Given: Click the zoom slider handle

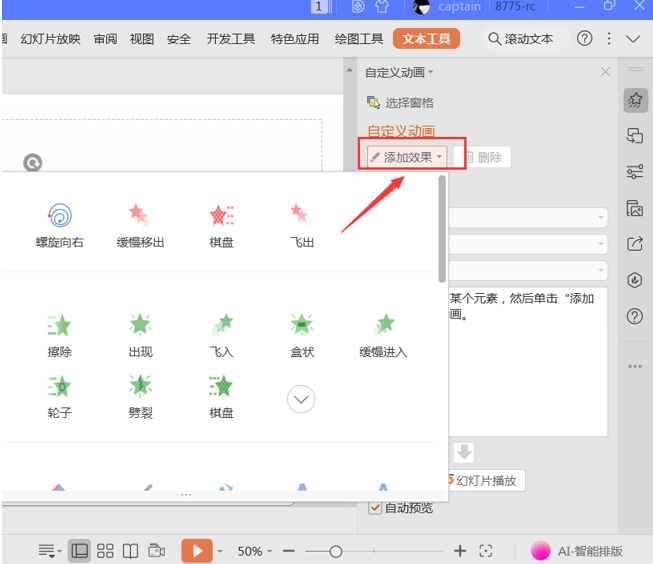Looking at the screenshot, I should pyautogui.click(x=336, y=551).
